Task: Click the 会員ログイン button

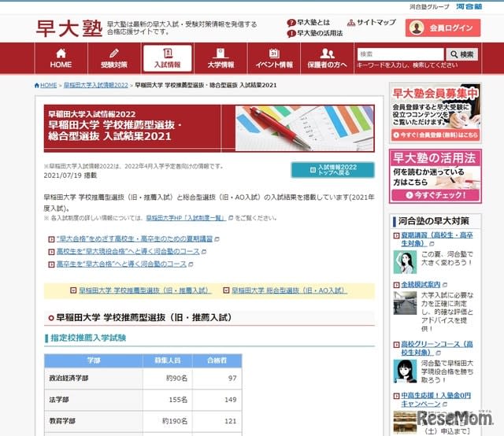Action: pos(443,28)
